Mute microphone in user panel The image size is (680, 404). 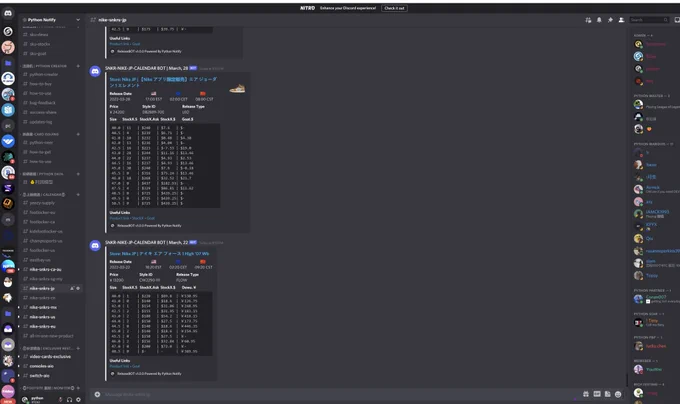coord(60,399)
